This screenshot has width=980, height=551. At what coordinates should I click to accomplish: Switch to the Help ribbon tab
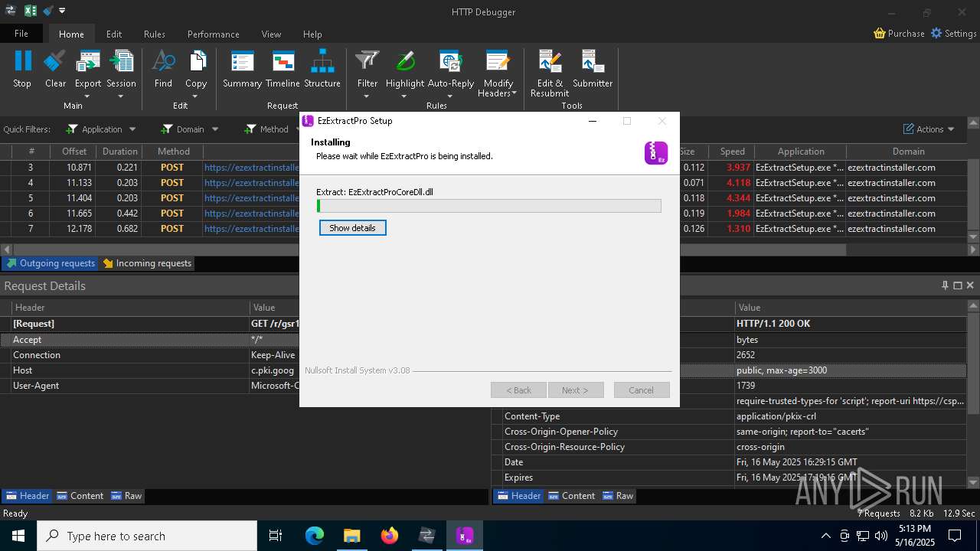point(312,34)
